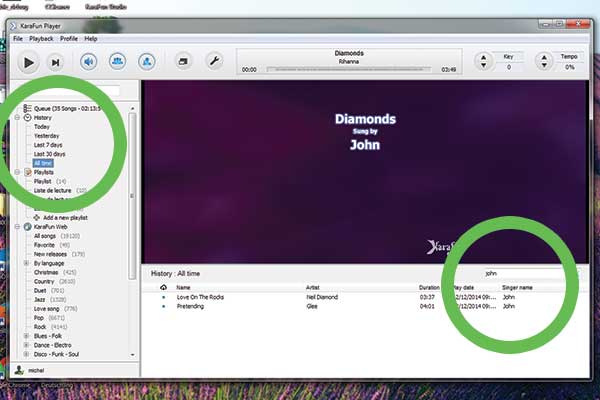Viewport: 600px width, 400px height.
Task: Click the cloud download column header icon
Action: 163,287
